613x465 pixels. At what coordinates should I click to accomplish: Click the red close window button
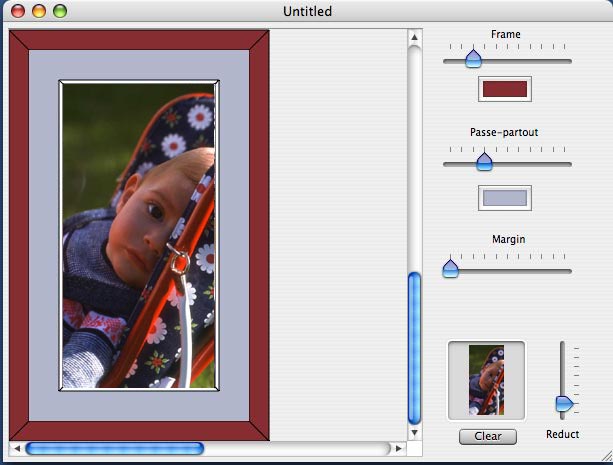pyautogui.click(x=18, y=11)
